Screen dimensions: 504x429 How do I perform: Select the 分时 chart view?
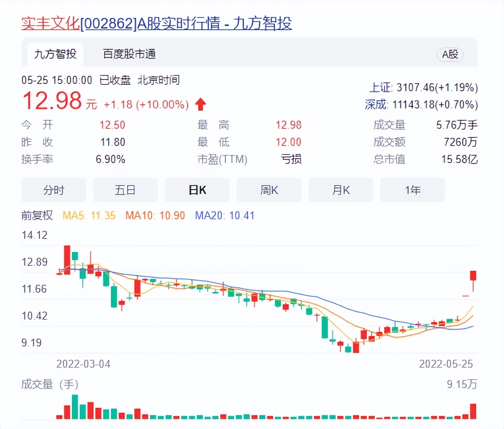53,190
